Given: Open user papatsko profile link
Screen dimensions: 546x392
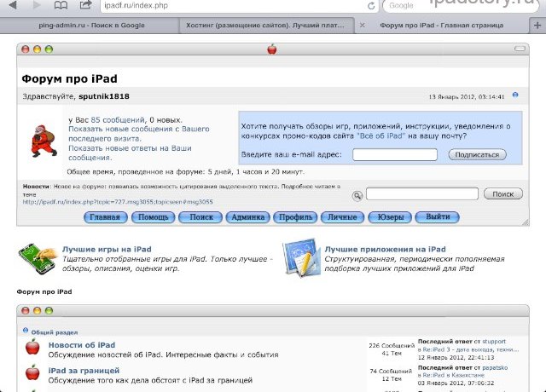Looking at the screenshot, I should click(x=495, y=367).
